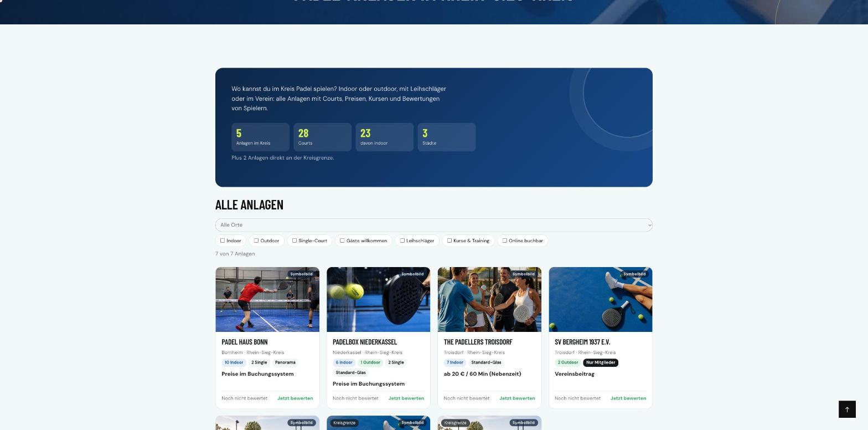This screenshot has height=430, width=868.
Task: Open the Padel Haus Bonn title link
Action: point(245,342)
